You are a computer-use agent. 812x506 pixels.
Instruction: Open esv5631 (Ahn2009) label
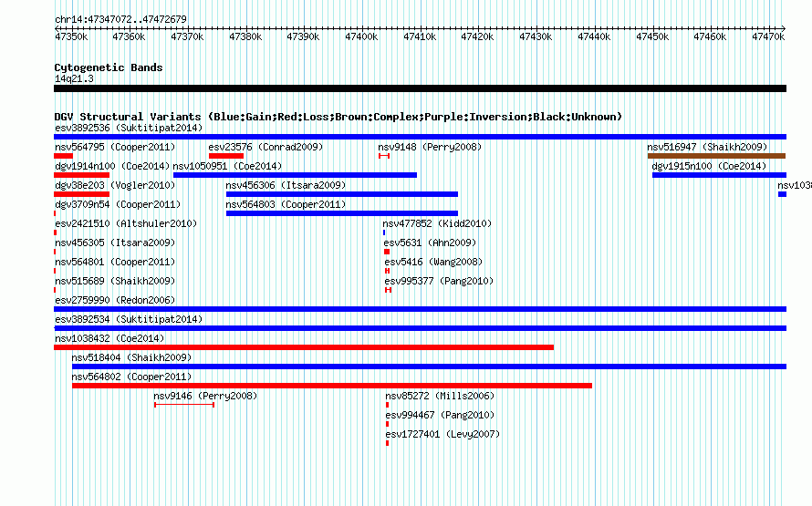430,243
